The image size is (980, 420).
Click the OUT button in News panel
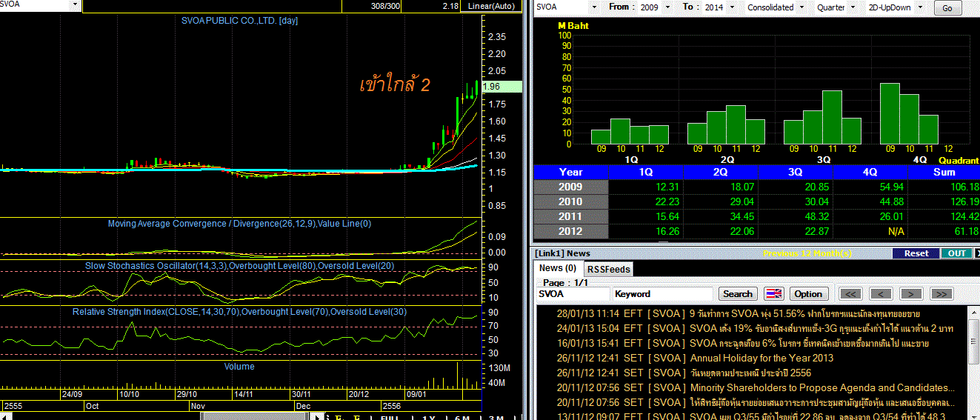pyautogui.click(x=957, y=253)
